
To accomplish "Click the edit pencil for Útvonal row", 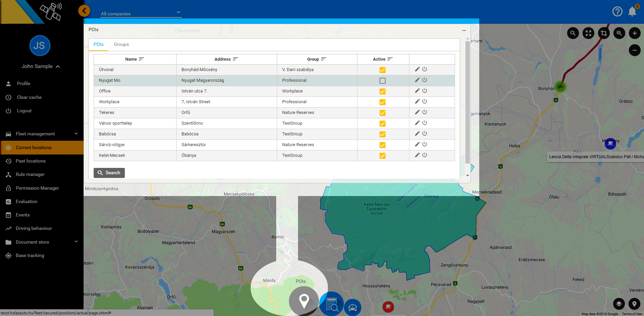I will click(x=417, y=69).
